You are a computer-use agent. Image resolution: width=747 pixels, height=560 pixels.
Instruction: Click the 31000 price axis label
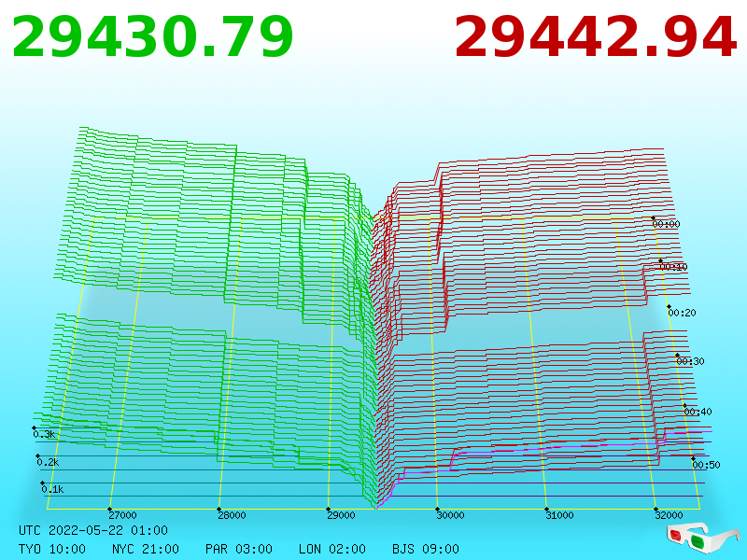[x=559, y=515]
